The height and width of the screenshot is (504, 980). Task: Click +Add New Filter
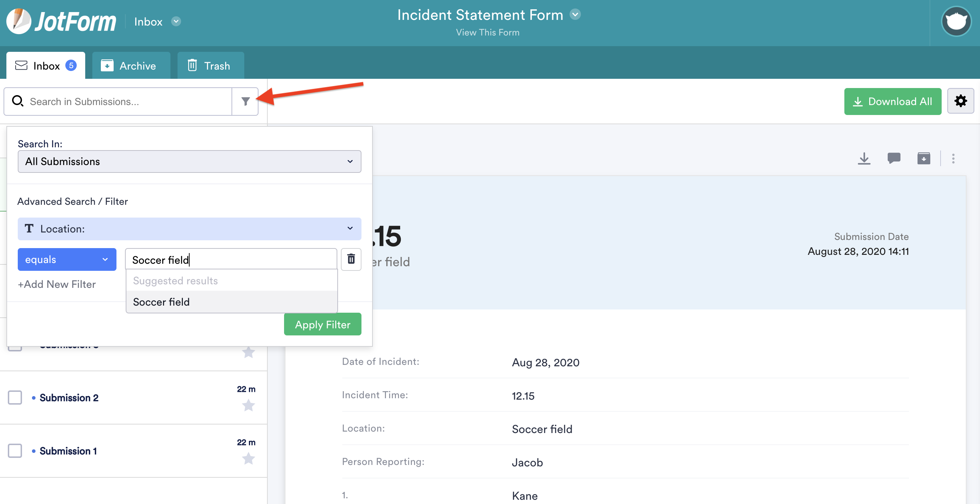tap(57, 284)
